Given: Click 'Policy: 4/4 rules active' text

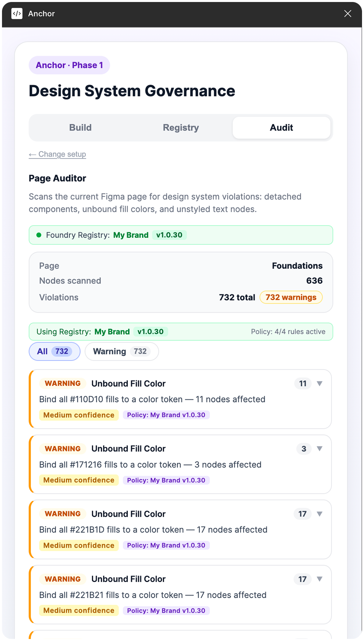Looking at the screenshot, I should (x=288, y=332).
